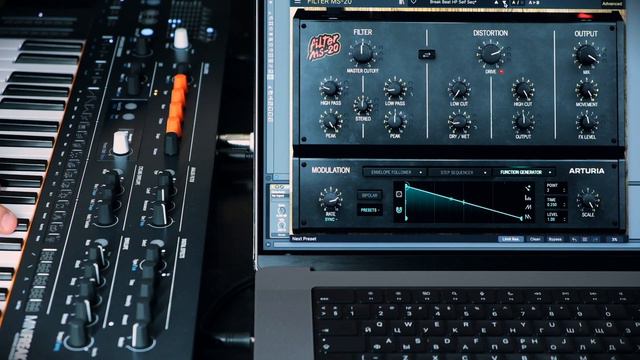Click the "Next Preset" status text
640x360 pixels.
[x=304, y=239]
